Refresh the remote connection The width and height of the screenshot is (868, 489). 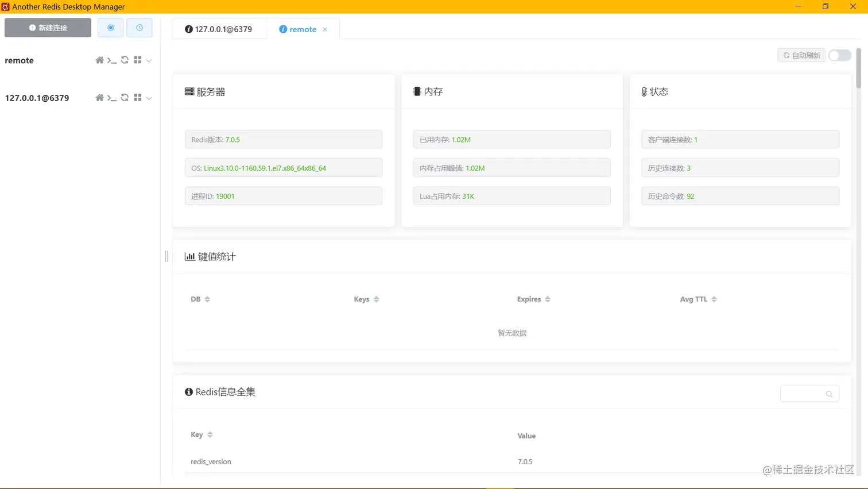click(x=125, y=60)
